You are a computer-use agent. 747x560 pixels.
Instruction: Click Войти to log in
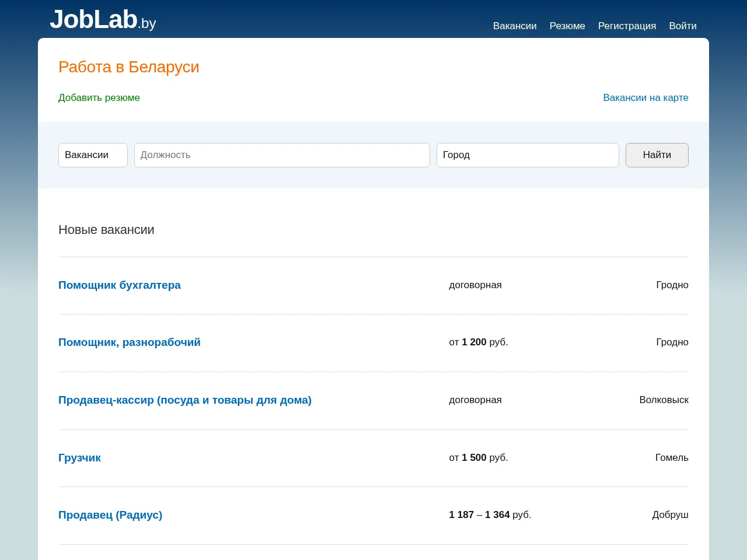point(683,26)
